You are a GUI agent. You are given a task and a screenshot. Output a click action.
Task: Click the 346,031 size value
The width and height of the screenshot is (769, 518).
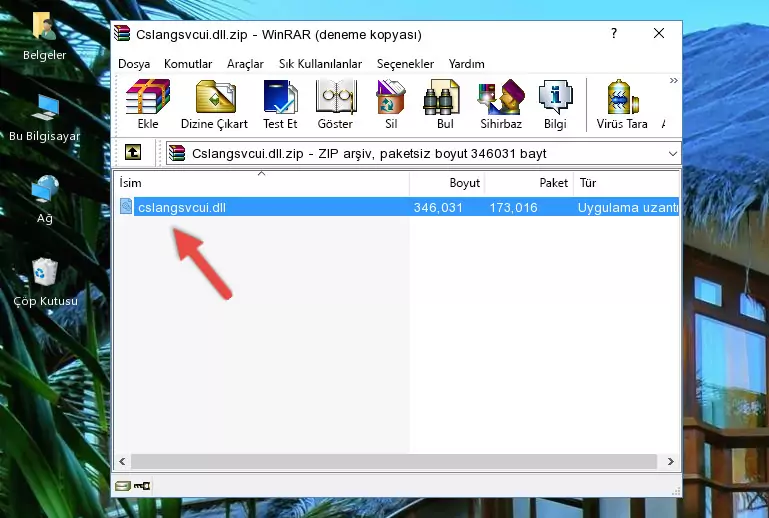[438, 207]
